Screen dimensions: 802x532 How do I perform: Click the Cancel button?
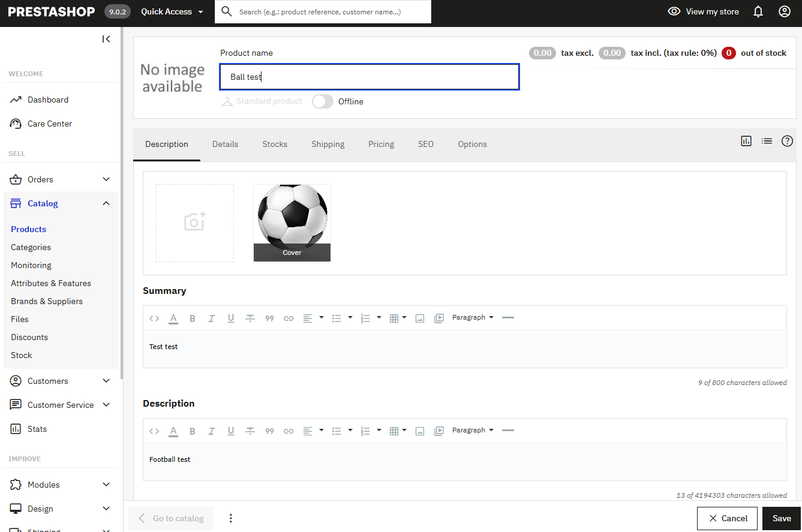[x=728, y=518]
